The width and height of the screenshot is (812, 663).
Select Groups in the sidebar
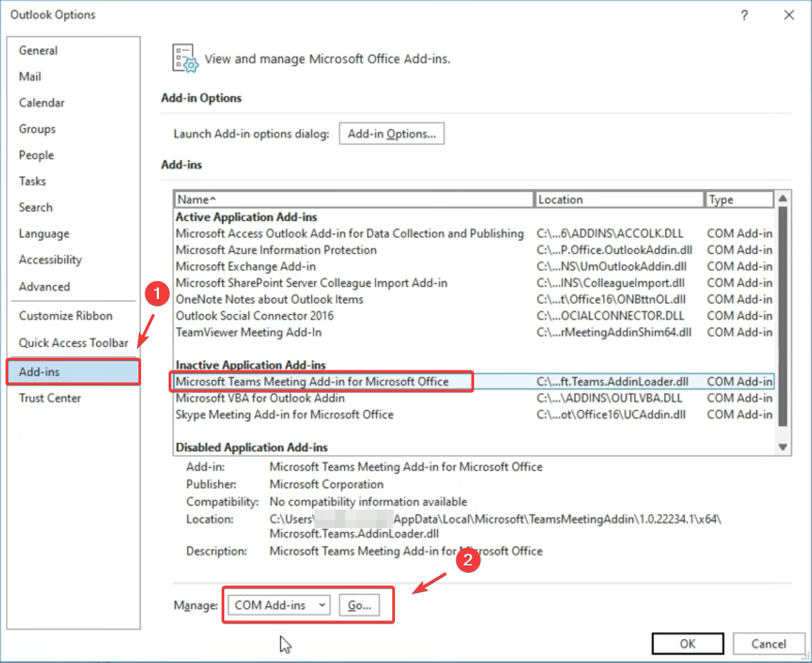[x=37, y=129]
